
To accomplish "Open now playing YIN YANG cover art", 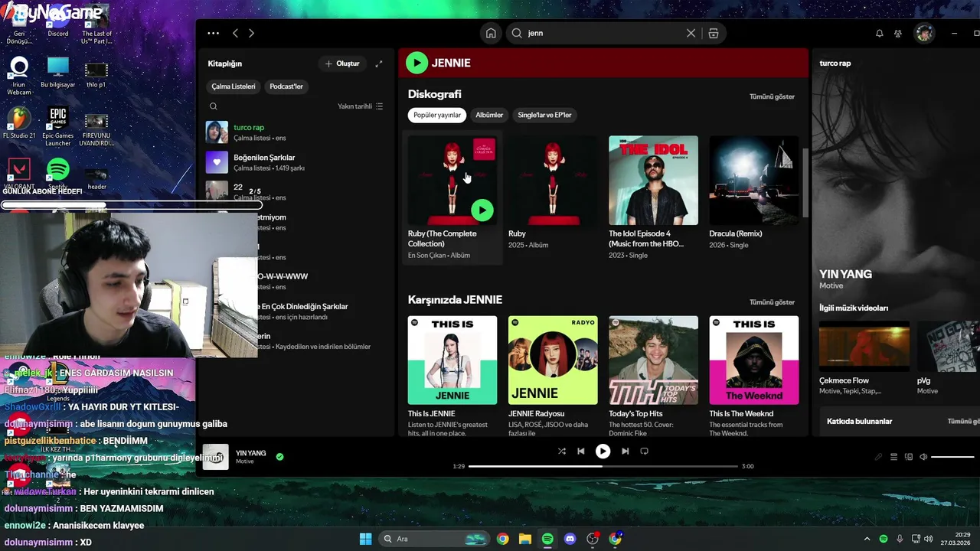I will click(215, 457).
